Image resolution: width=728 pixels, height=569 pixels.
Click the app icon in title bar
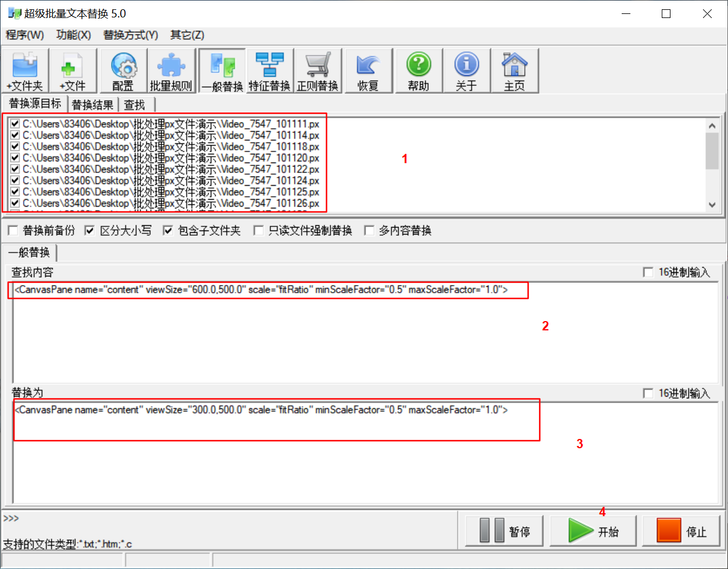tap(13, 13)
